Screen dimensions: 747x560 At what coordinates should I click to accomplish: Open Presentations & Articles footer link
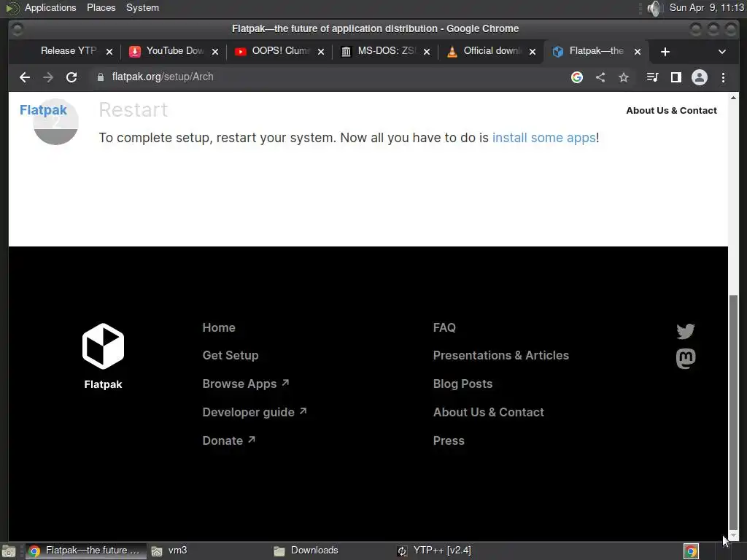501,355
